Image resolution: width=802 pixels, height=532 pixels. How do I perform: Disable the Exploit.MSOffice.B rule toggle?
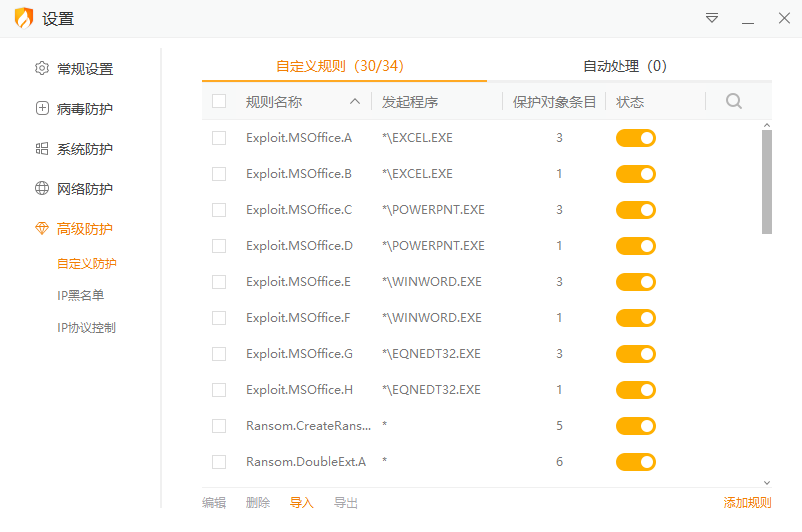[636, 174]
